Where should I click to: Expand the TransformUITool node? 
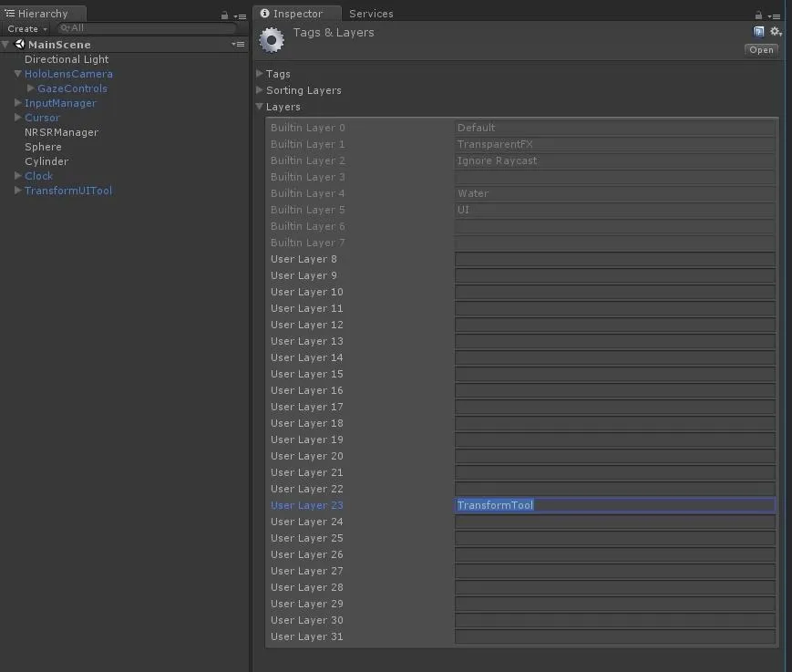tap(17, 191)
